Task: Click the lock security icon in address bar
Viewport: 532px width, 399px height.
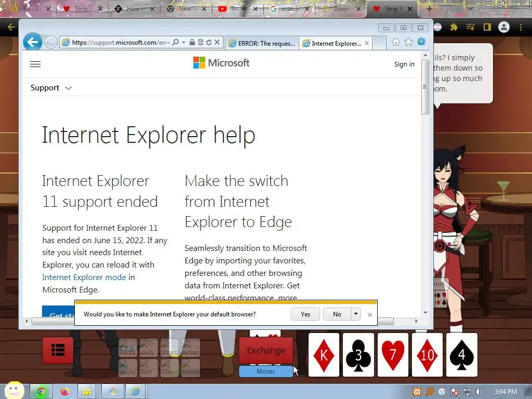Action: 192,42
